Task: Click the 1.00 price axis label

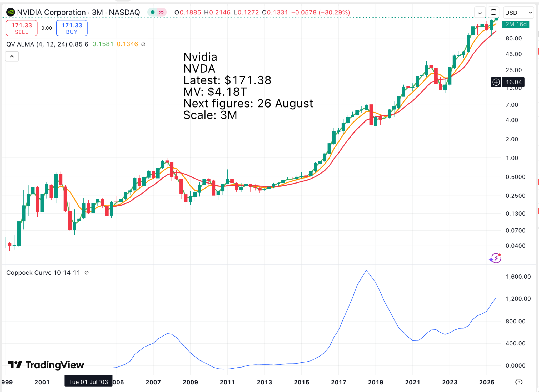Action: tap(512, 158)
